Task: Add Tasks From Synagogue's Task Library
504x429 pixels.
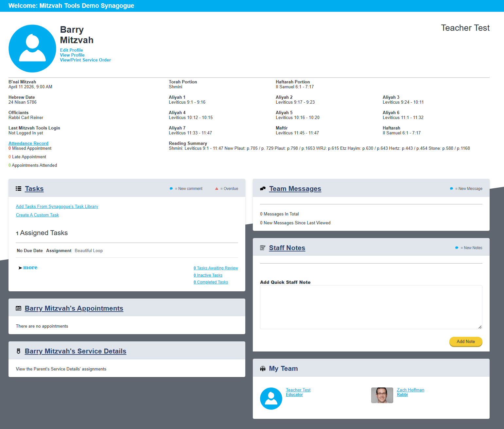Action: tap(57, 206)
